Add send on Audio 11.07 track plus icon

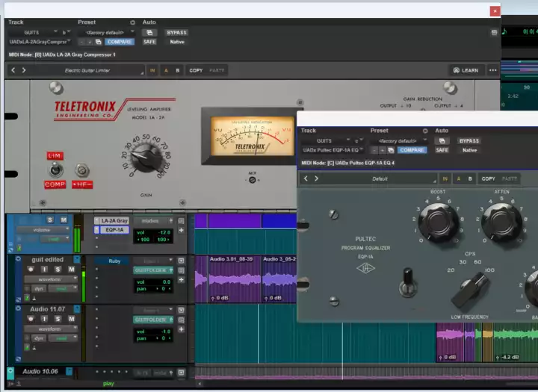(x=181, y=329)
